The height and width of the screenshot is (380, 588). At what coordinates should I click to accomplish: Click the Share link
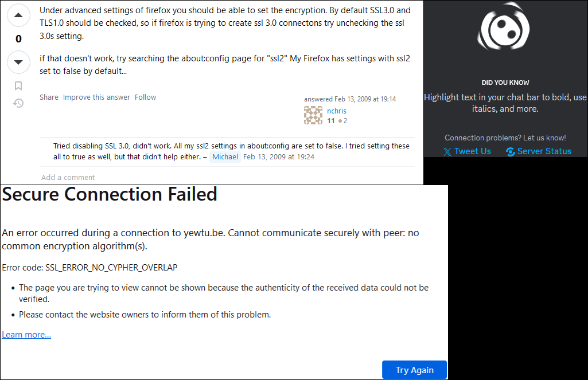[49, 97]
